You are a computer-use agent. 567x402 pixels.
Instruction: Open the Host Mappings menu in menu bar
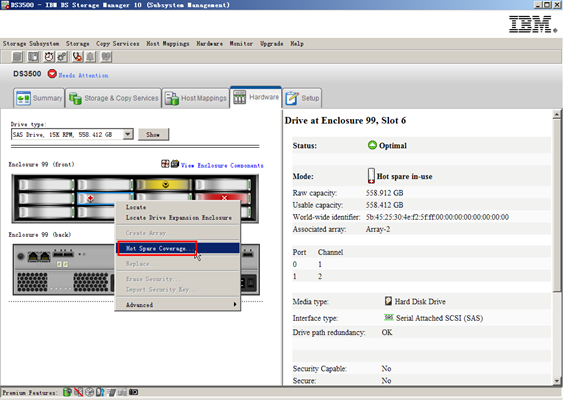(167, 43)
